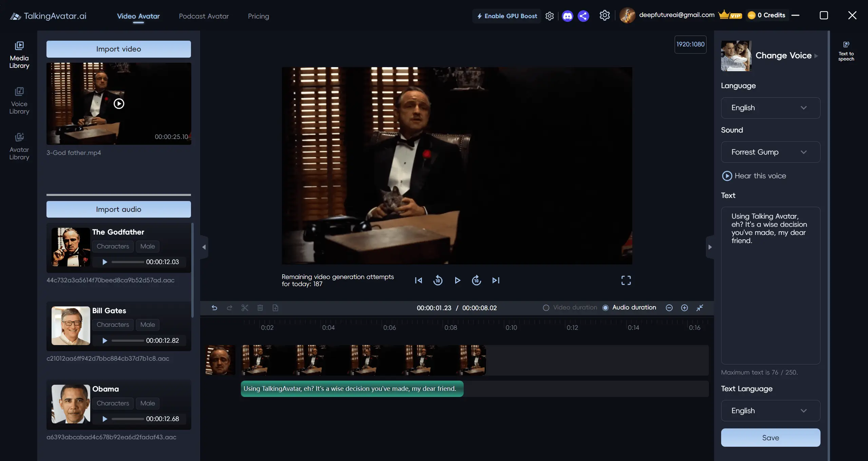Select the Video duration radio button
Viewport: 868px width, 461px height.
coord(546,308)
